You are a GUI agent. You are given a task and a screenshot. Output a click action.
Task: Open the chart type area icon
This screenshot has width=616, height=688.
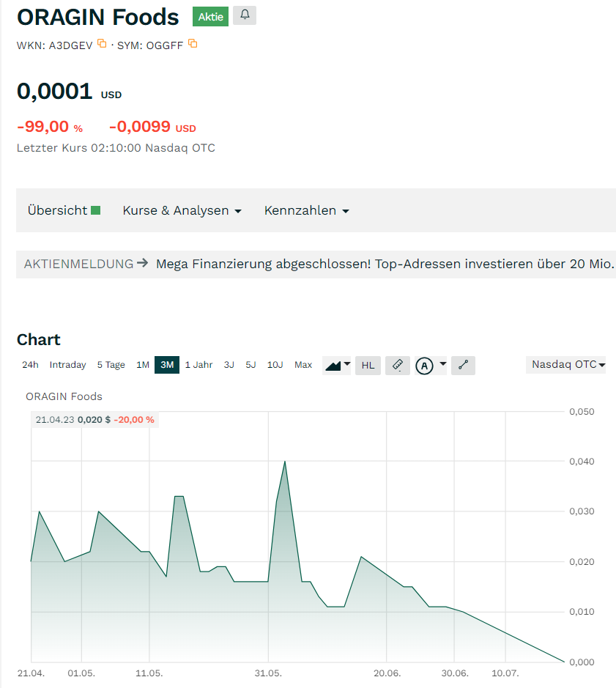pos(337,365)
